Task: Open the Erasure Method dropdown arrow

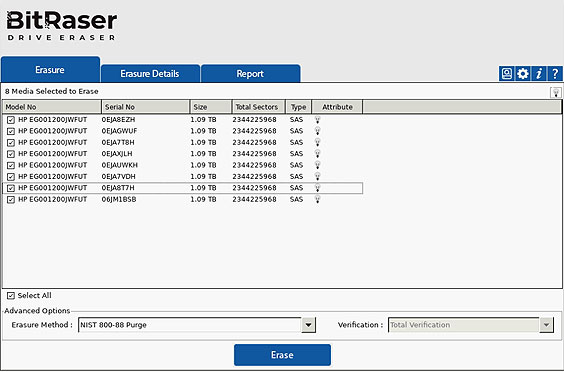Action: point(308,325)
